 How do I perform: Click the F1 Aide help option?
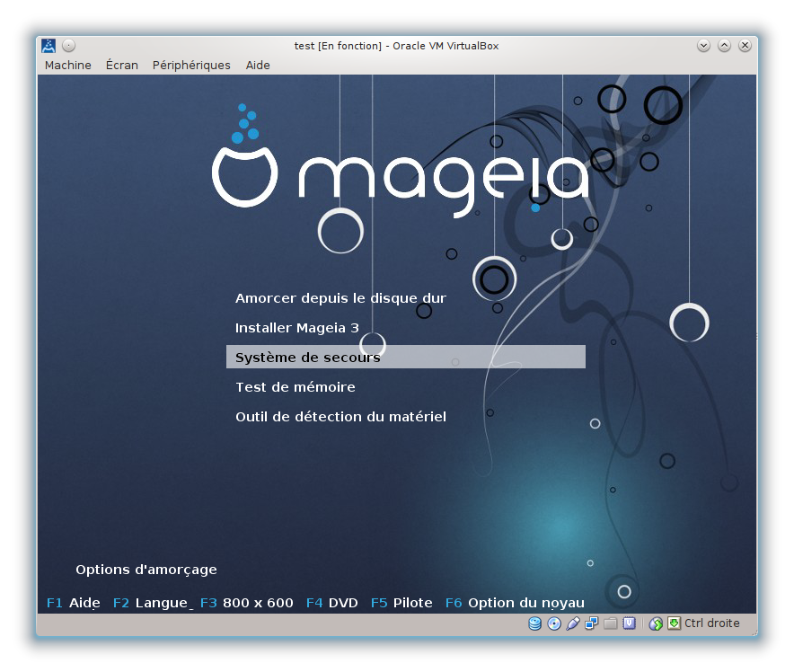74,603
